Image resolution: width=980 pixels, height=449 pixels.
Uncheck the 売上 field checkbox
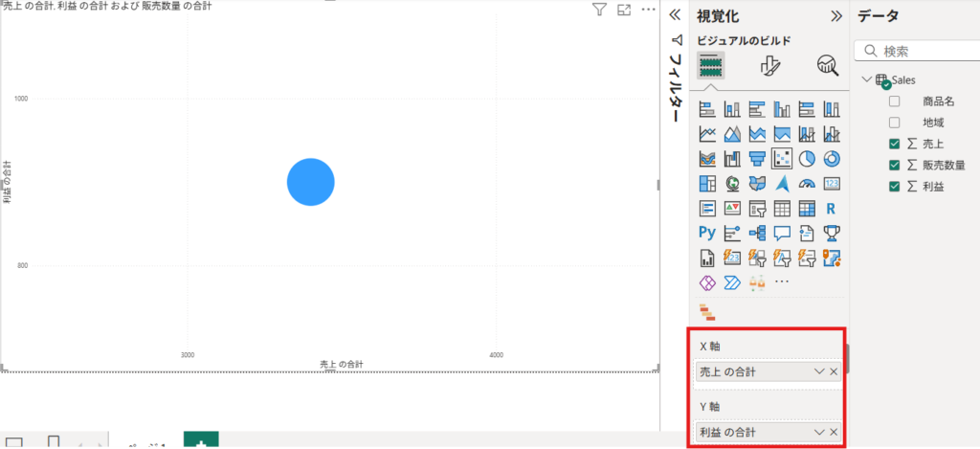coord(894,144)
